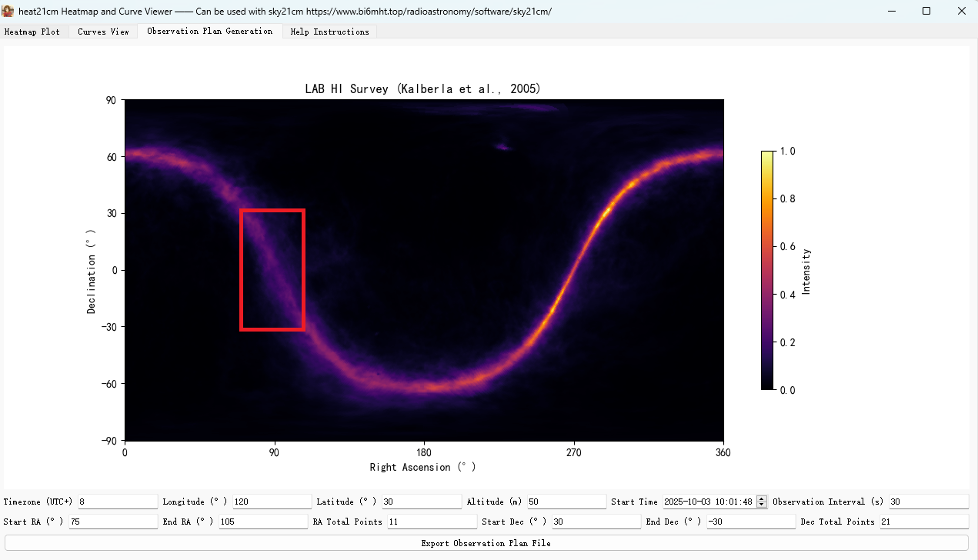Click the Longitude input field
Image resolution: width=978 pixels, height=560 pixels.
point(272,502)
